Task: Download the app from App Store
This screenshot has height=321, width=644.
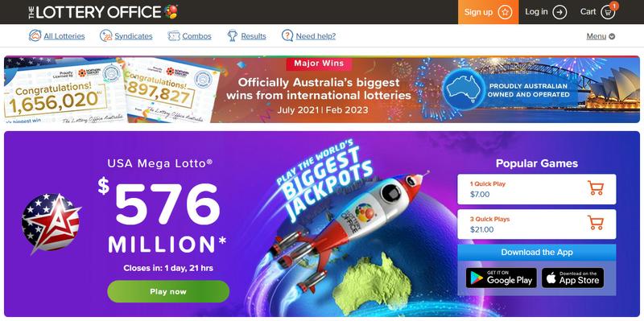Action: pyautogui.click(x=573, y=278)
